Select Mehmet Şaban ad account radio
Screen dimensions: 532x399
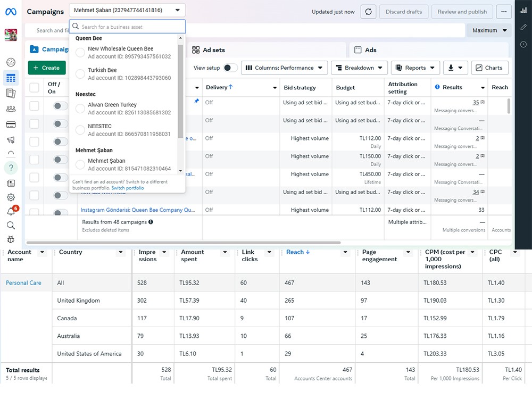pos(80,164)
